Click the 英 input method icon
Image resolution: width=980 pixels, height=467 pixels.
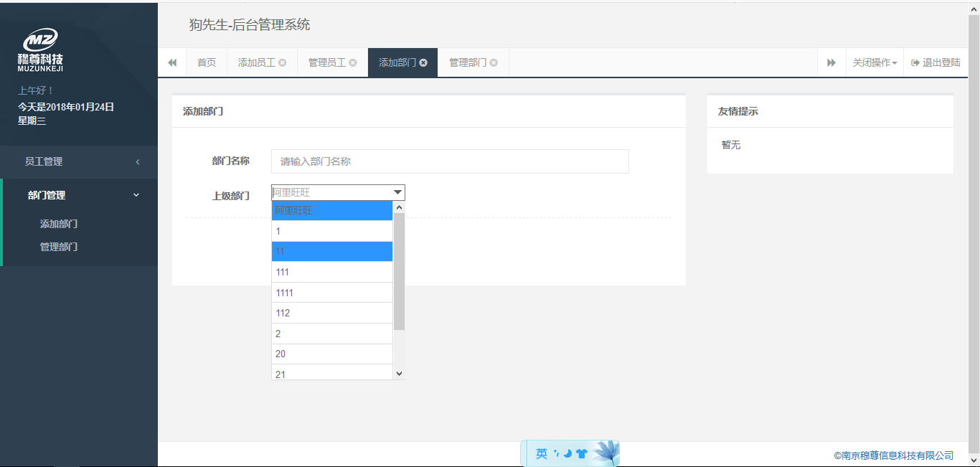point(541,453)
